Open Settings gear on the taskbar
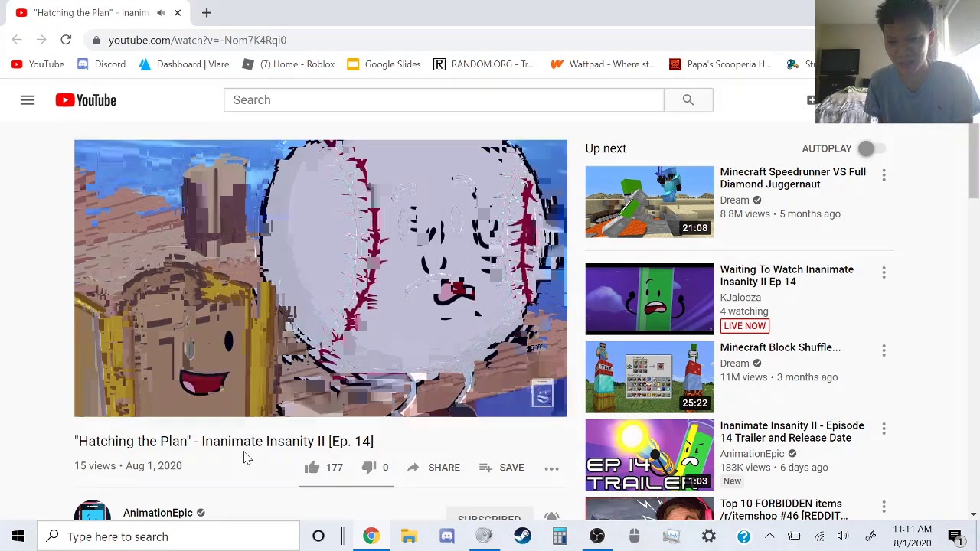The width and height of the screenshot is (980, 551). [x=709, y=536]
